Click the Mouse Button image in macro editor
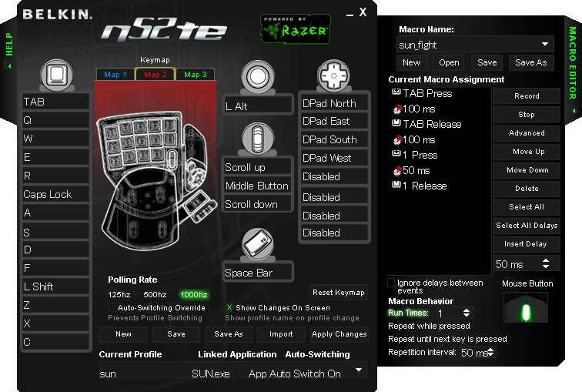Viewport: 582px width, 392px height. (x=526, y=308)
